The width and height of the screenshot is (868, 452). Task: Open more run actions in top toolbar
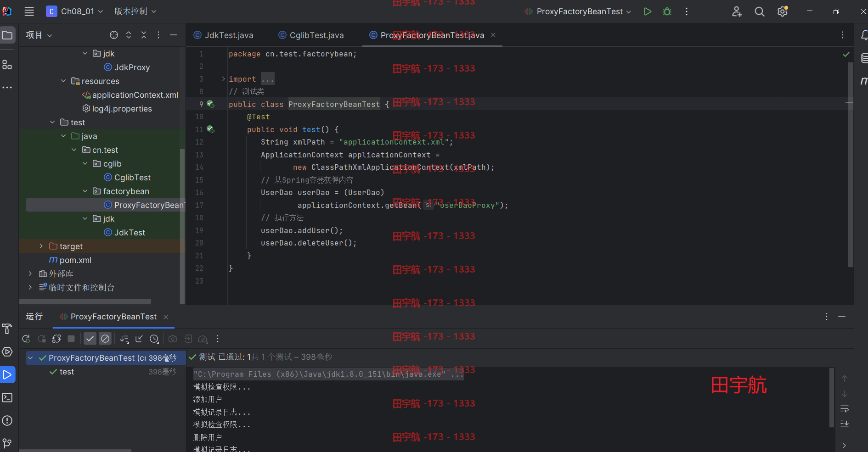pyautogui.click(x=687, y=11)
